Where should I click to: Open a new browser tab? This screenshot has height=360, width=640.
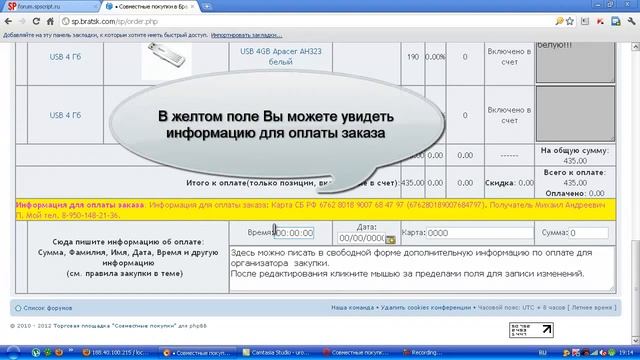207,6
